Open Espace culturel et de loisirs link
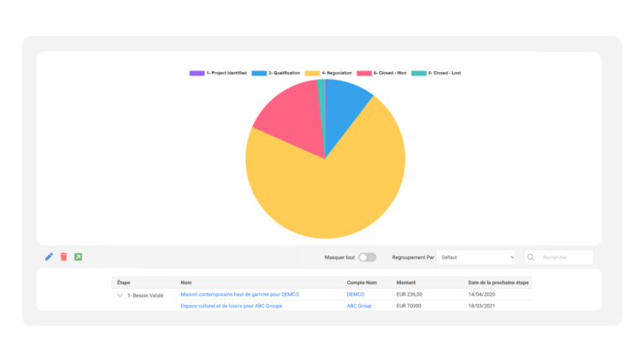This screenshot has width=644, height=362. pos(231,306)
